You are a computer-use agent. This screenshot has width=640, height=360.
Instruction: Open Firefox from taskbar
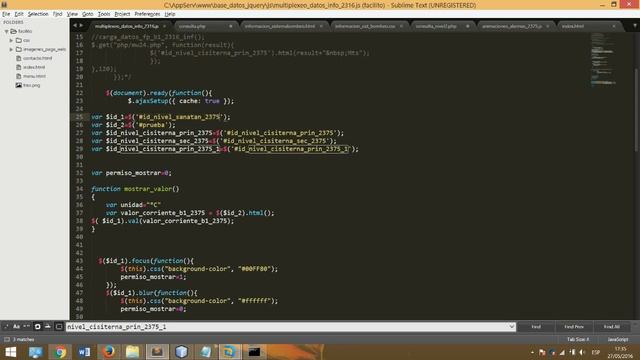(109, 352)
